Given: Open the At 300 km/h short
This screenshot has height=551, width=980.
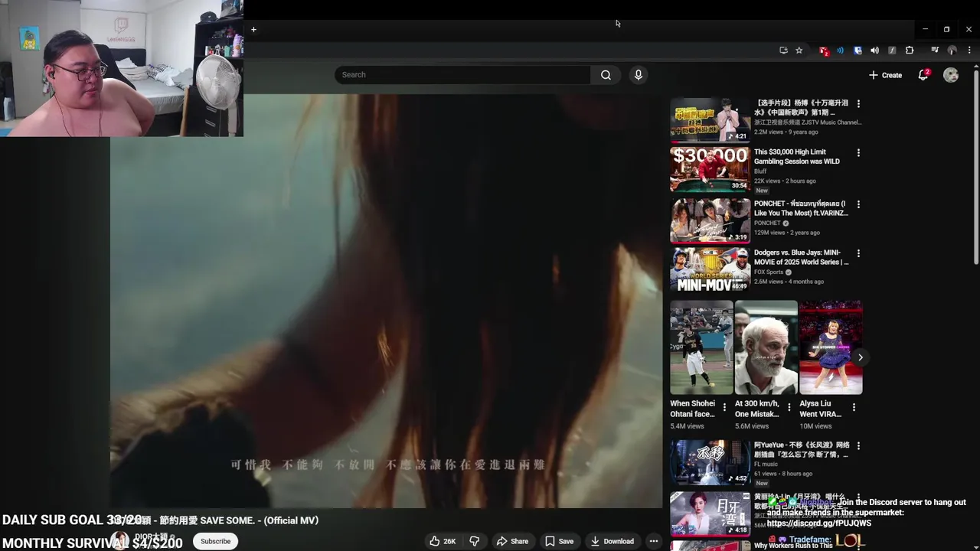Looking at the screenshot, I should (766, 347).
